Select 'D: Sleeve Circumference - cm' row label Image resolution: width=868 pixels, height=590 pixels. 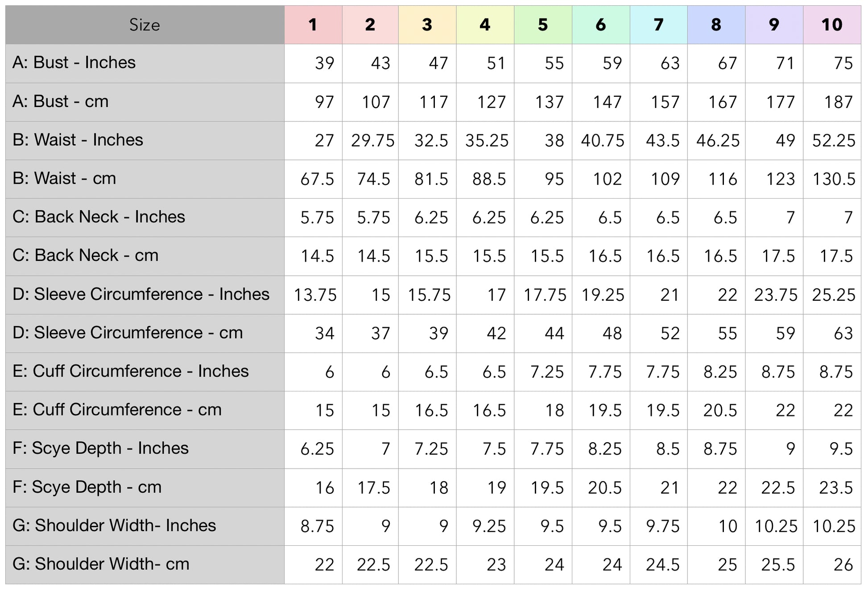click(128, 333)
